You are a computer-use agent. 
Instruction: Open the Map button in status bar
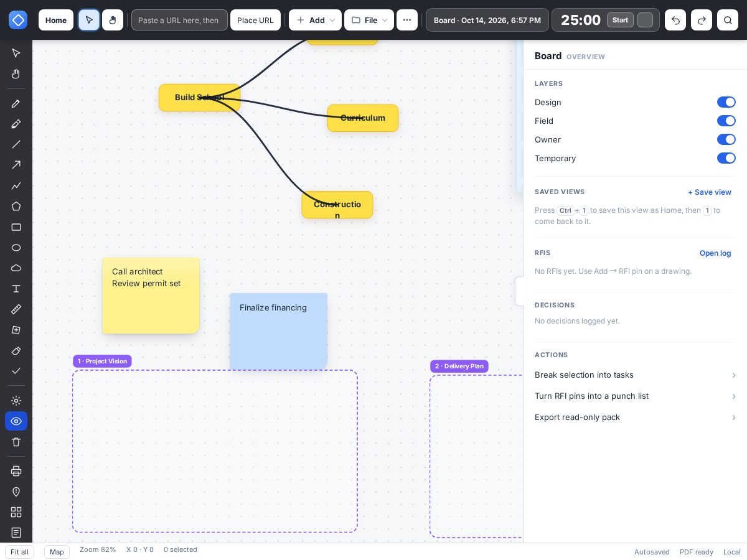point(57,552)
